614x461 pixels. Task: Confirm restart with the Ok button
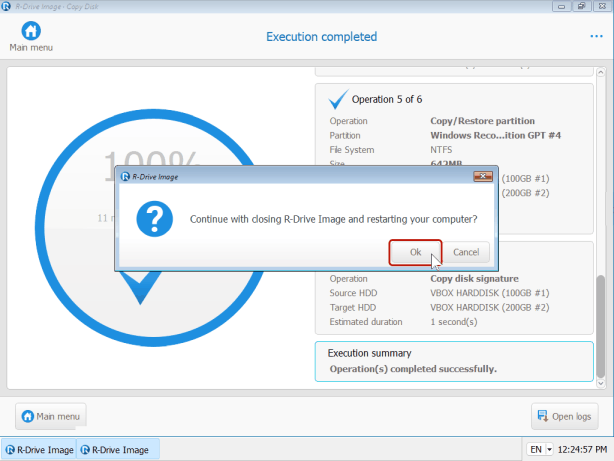[x=415, y=252]
